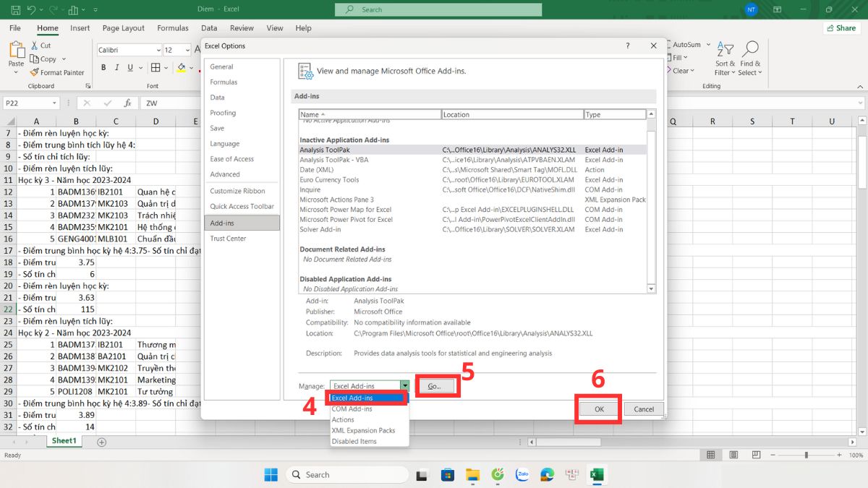Select Analysis ToolPak - VBA row

click(472, 160)
